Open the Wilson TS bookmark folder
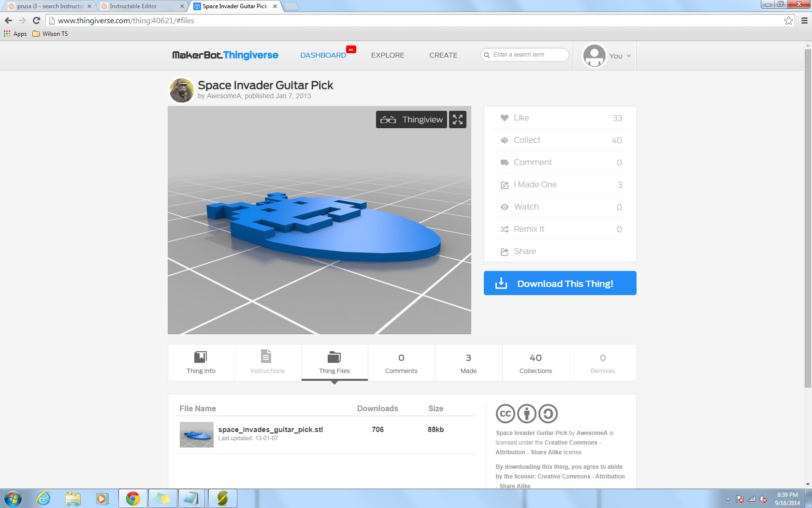The height and width of the screenshot is (508, 812). [50, 34]
